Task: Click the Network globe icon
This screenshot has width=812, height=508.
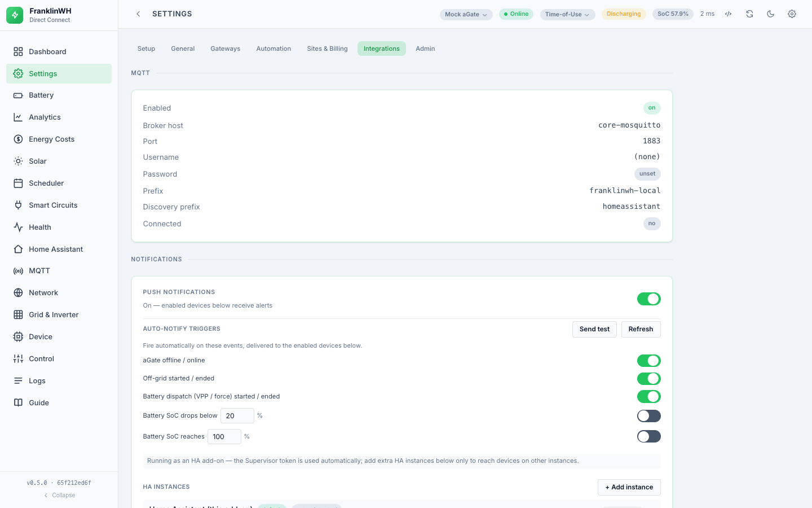Action: click(18, 293)
